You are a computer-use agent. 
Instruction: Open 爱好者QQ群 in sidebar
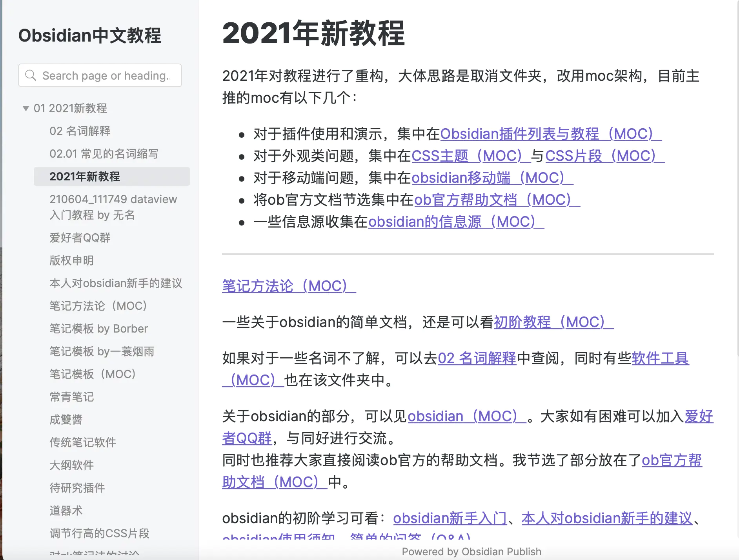click(x=80, y=238)
